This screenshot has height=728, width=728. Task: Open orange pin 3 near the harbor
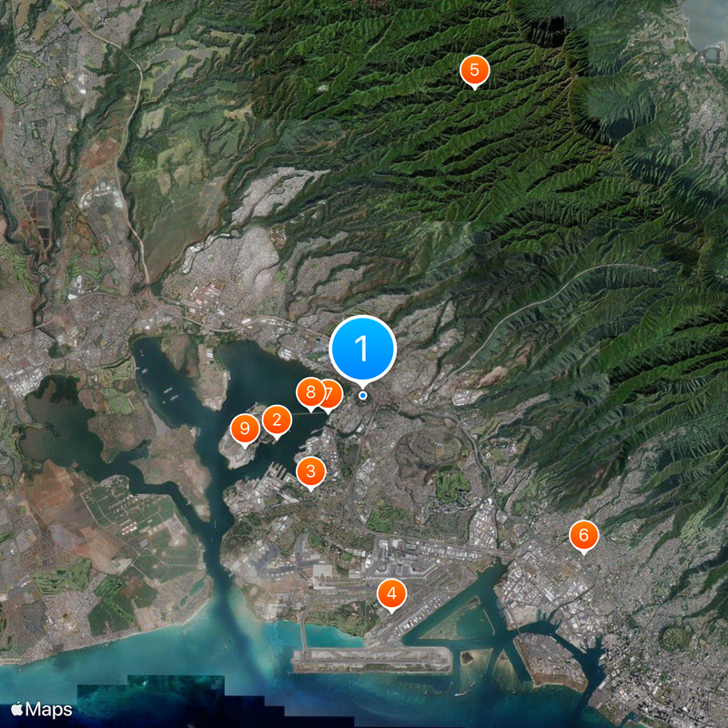coord(311,471)
